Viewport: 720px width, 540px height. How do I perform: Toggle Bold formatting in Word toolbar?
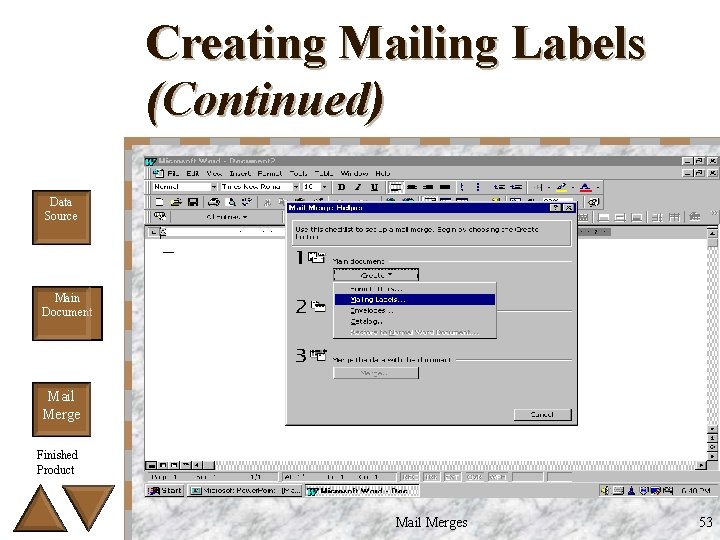[341, 187]
